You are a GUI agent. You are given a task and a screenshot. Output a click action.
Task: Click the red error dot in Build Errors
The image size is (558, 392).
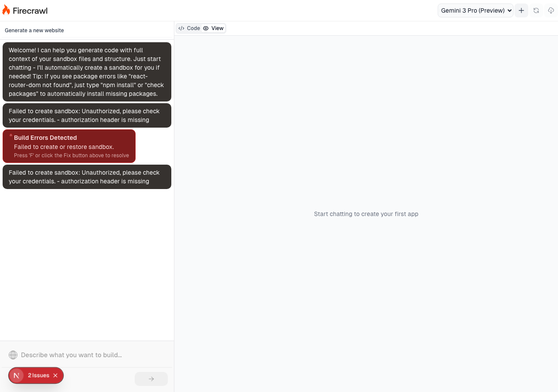click(x=11, y=135)
